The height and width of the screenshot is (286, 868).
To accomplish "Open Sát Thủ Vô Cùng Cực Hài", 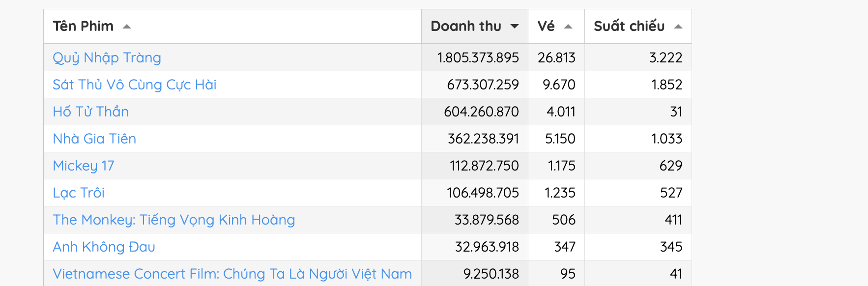I will [x=134, y=85].
